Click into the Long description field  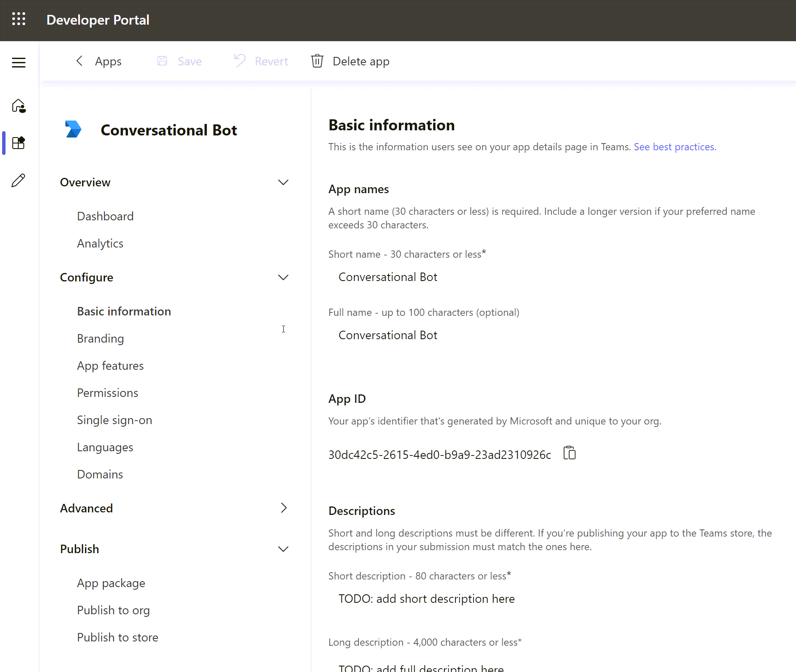(x=552, y=666)
